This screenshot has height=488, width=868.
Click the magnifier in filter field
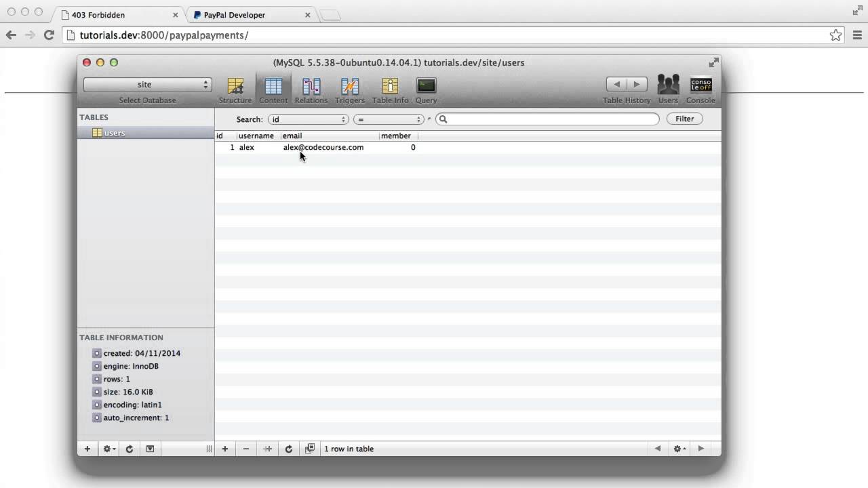point(443,119)
